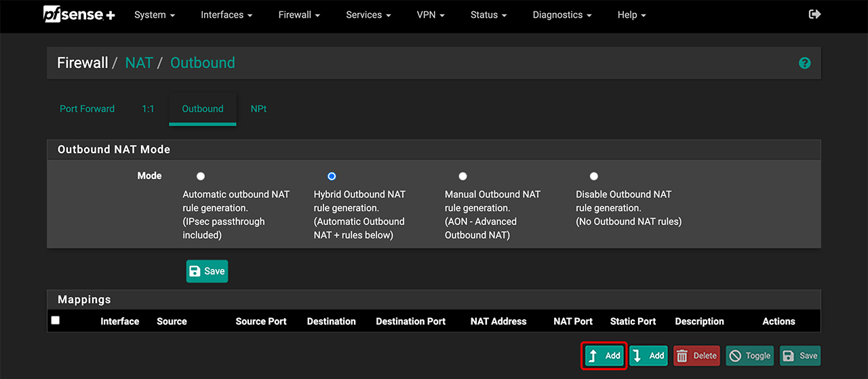The height and width of the screenshot is (379, 868).
Task: Expand the System menu
Action: [x=155, y=15]
